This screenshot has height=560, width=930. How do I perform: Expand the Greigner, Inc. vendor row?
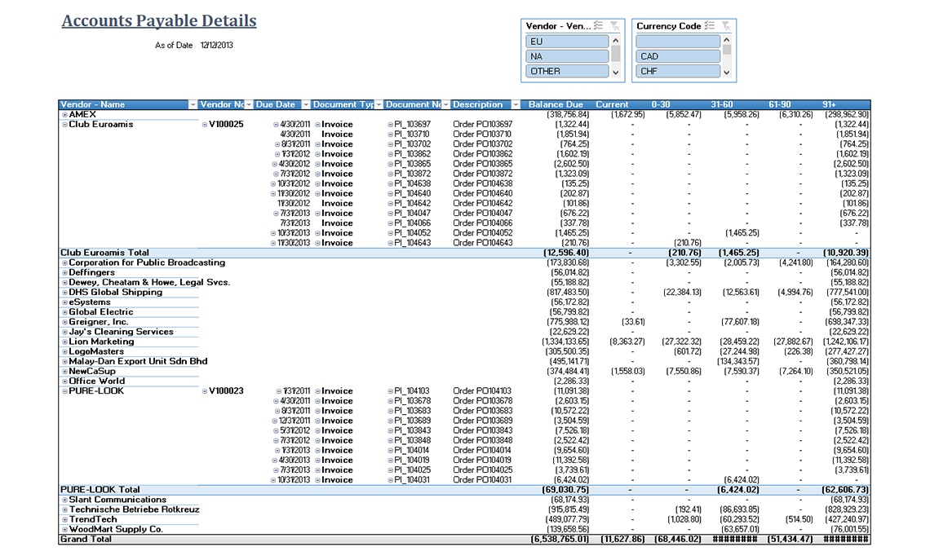tap(64, 322)
